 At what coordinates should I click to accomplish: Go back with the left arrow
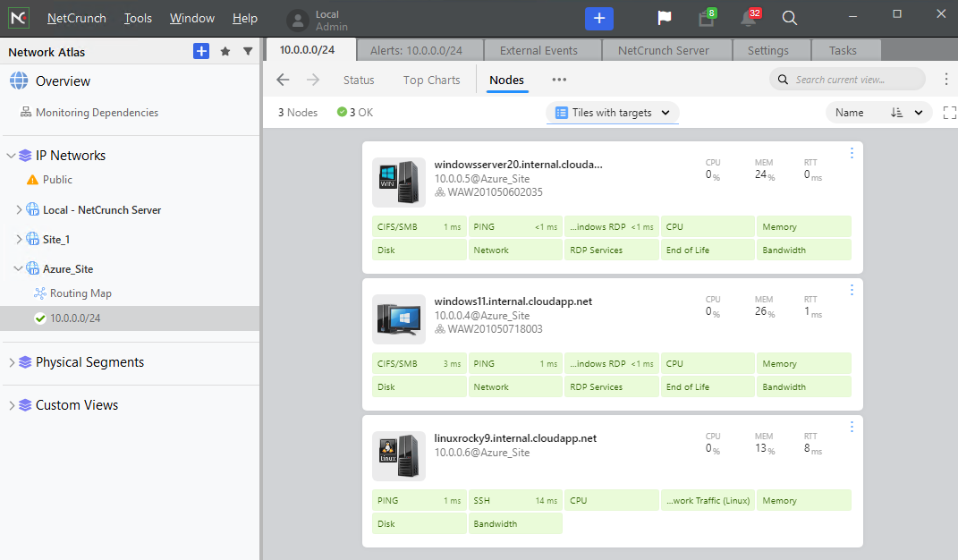click(283, 80)
